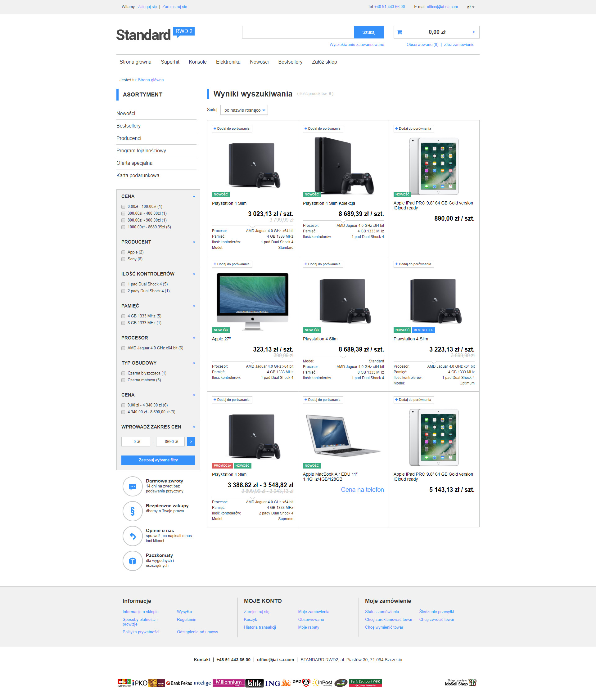
Task: Click the MacBook Air EDU product image
Action: [343, 435]
